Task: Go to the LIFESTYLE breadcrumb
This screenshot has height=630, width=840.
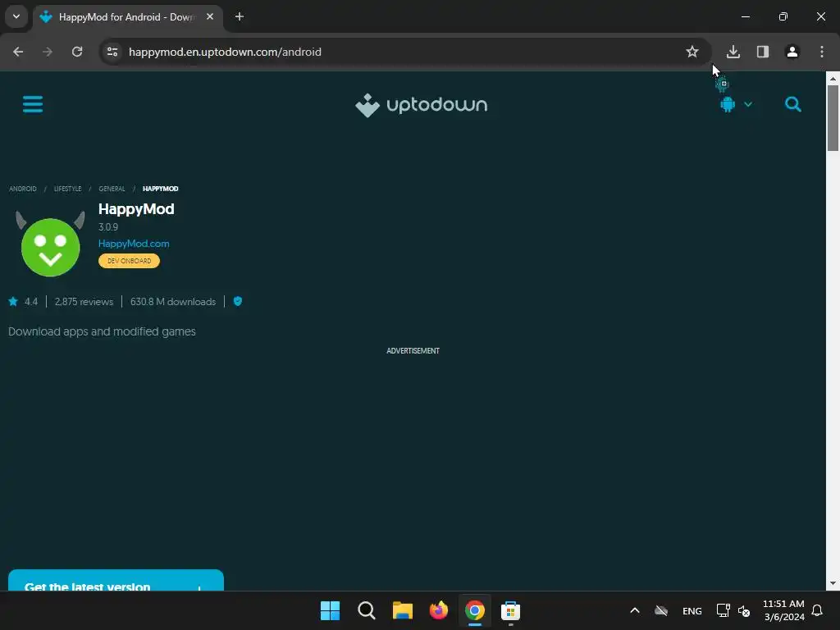Action: (x=67, y=189)
